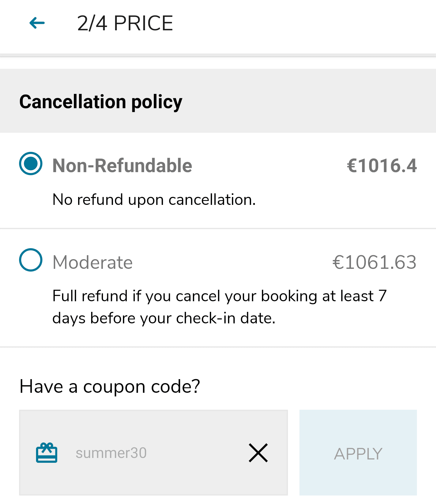This screenshot has height=504, width=436.
Task: Clear the coupon code with the X icon
Action: [x=258, y=453]
